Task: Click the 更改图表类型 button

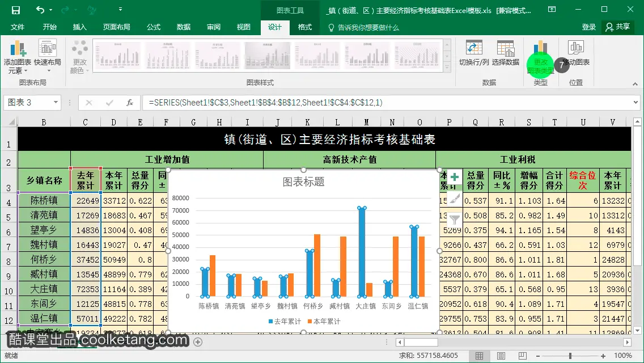Action: (x=540, y=57)
